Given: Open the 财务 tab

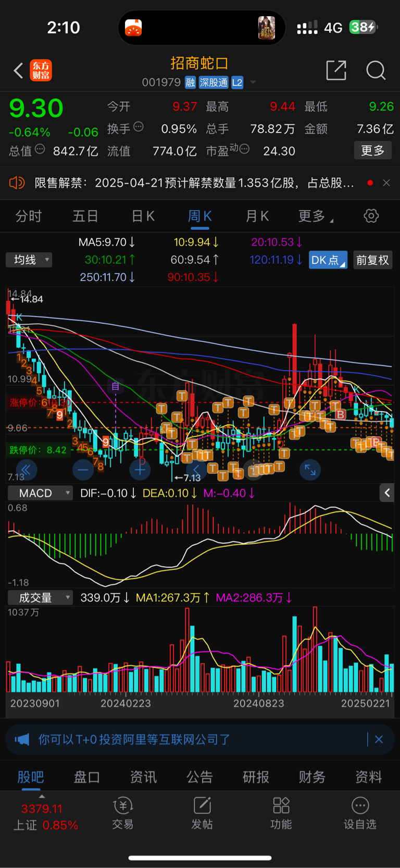Looking at the screenshot, I should click(312, 777).
